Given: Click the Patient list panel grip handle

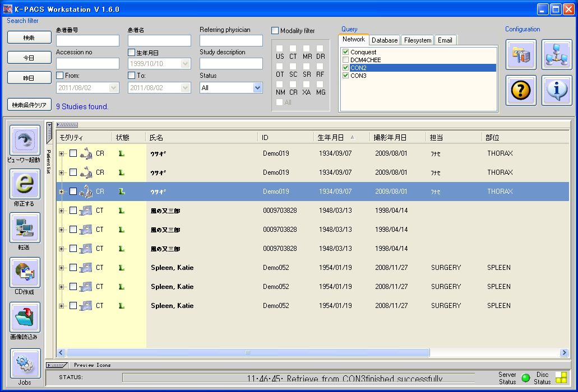Looking at the screenshot, I should 49,133.
